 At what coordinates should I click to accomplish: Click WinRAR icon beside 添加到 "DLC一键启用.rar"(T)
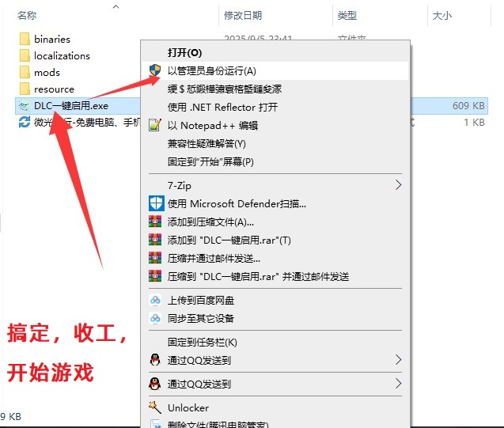pos(155,240)
